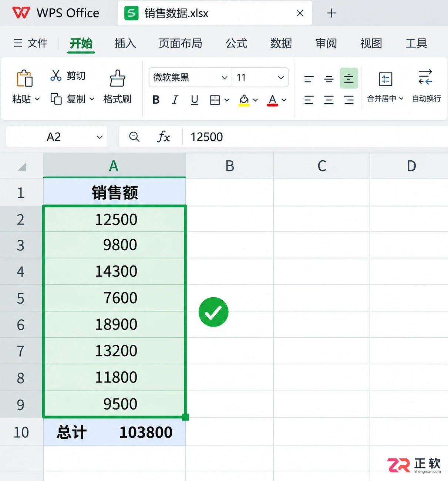Open a new tab with plus button
This screenshot has height=481, width=448.
click(331, 13)
